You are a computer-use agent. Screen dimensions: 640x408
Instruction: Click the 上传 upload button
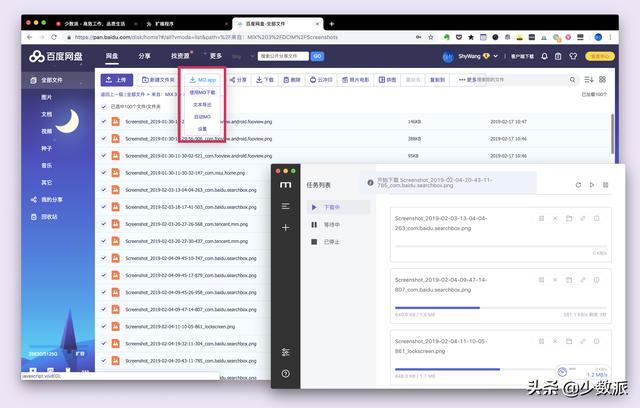pos(117,80)
